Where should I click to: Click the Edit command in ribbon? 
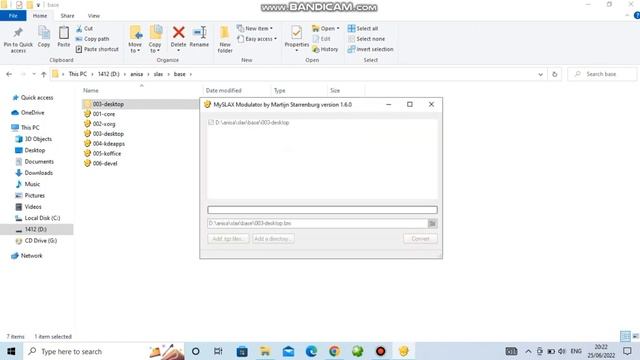pyautogui.click(x=321, y=39)
